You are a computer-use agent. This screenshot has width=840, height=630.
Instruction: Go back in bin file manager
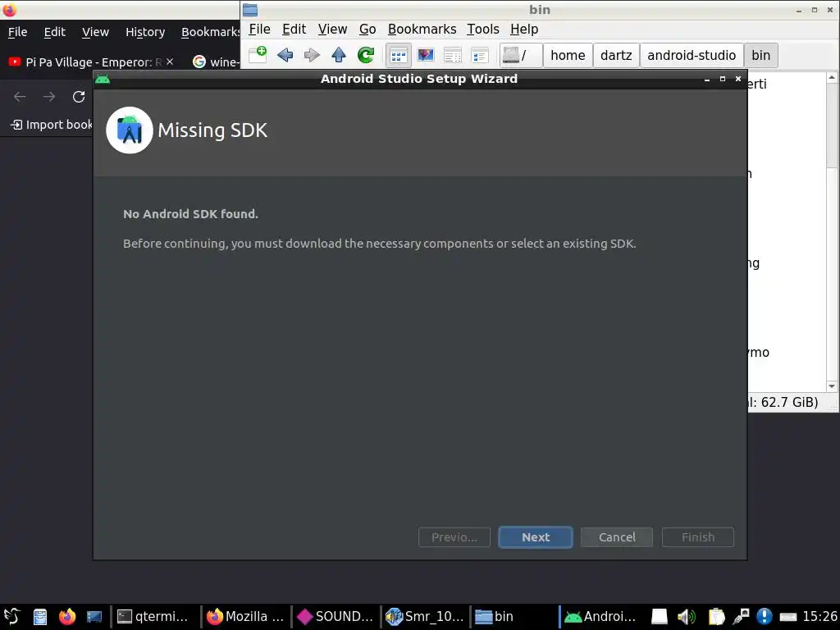pos(285,55)
